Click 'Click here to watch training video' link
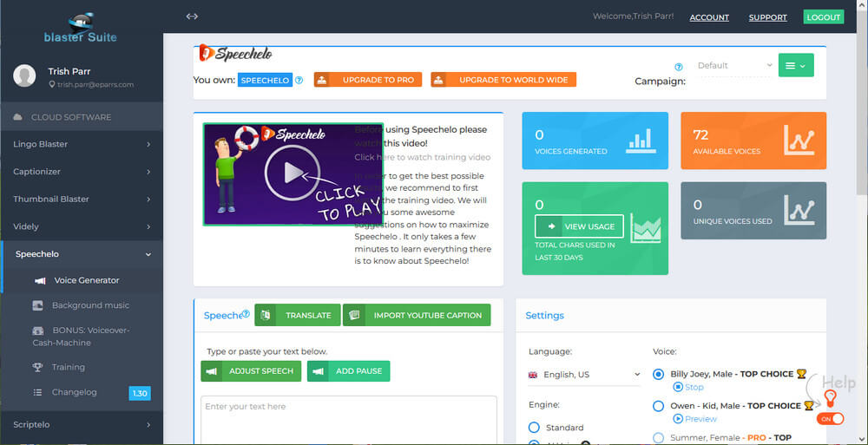 coord(423,157)
